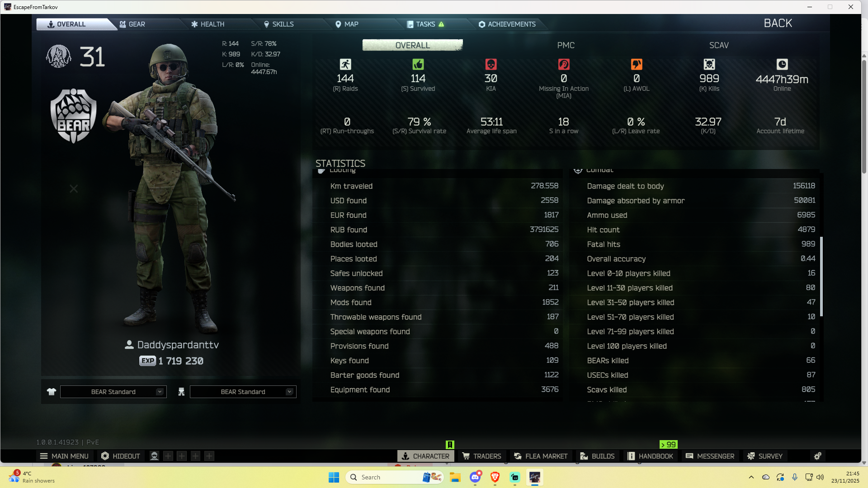Click the Online clock icon
Screen dimensions: 868x488
click(x=782, y=64)
